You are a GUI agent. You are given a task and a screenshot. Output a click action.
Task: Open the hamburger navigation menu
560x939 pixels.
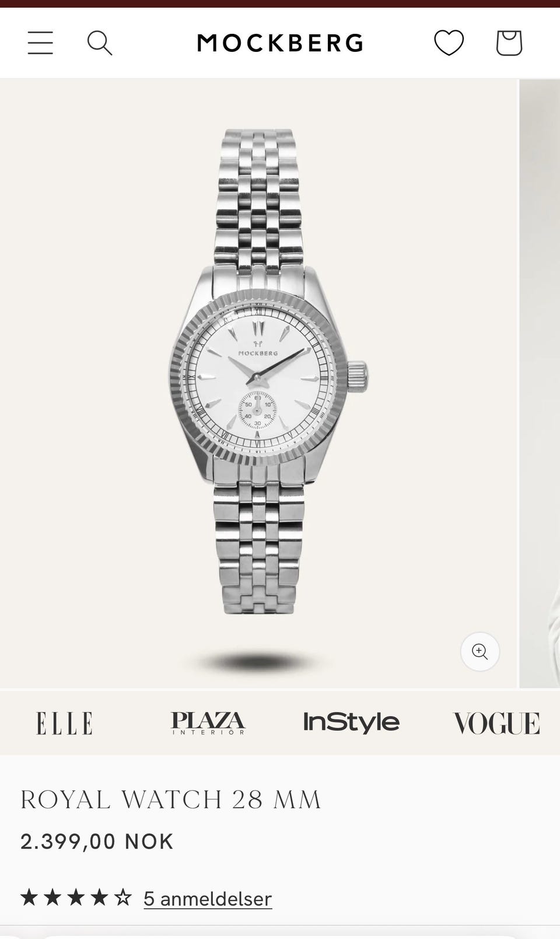click(x=40, y=43)
